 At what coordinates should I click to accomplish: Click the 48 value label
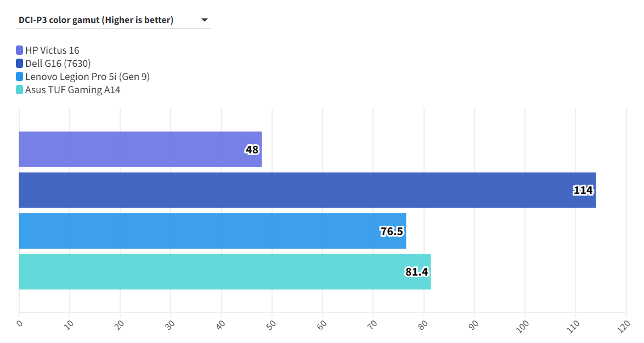252,150
